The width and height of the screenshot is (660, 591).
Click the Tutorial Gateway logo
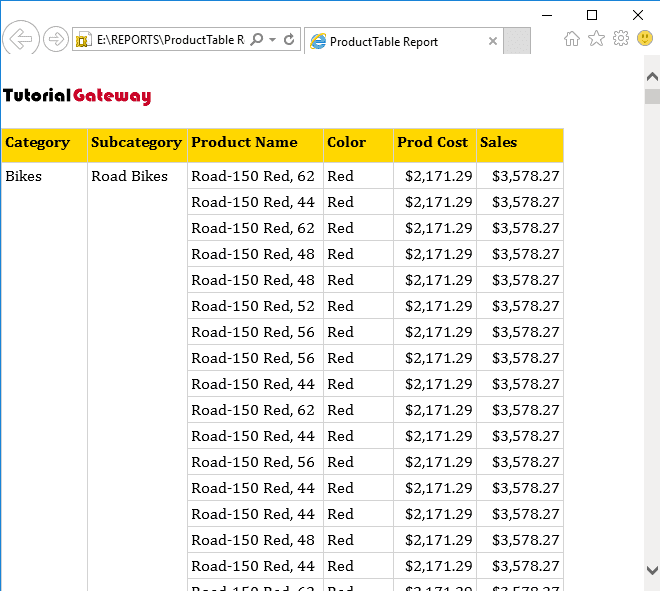click(x=77, y=96)
